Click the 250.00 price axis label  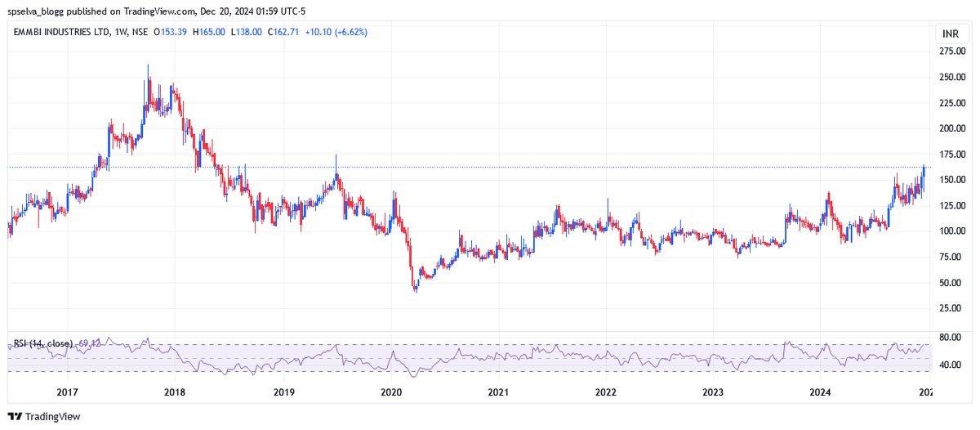coord(952,78)
